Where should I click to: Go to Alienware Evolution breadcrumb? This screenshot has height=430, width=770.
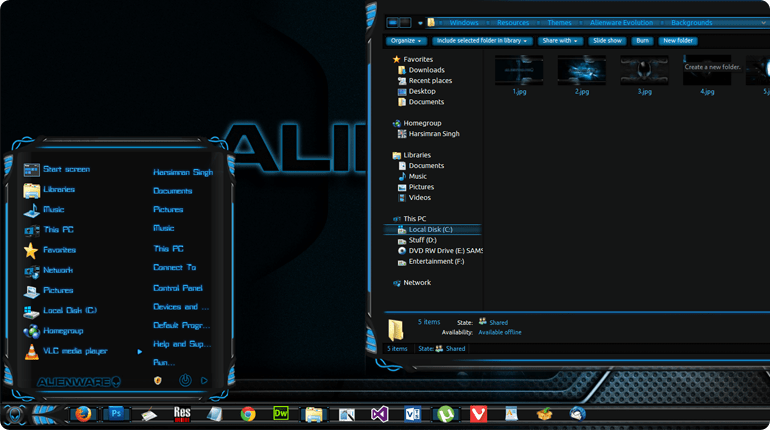coord(621,23)
